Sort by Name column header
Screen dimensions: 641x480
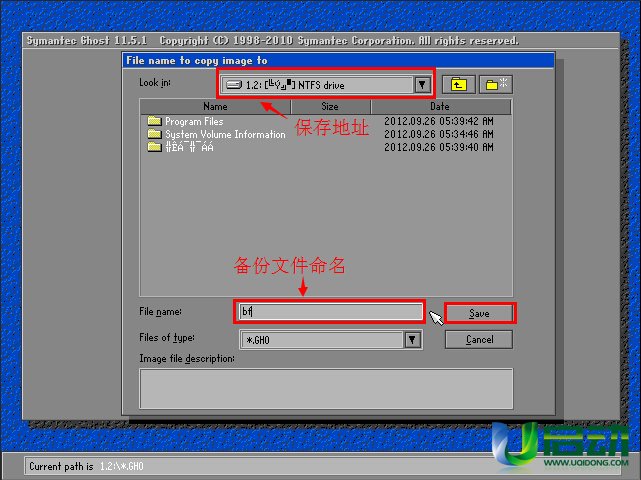click(x=215, y=107)
